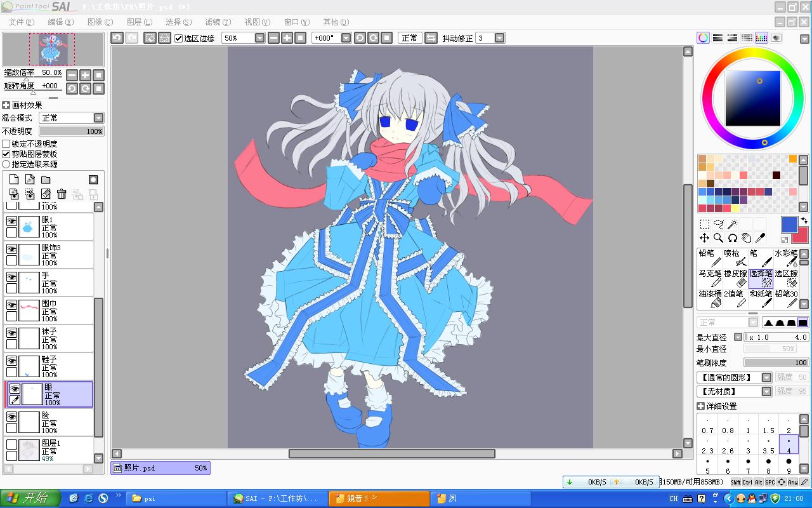
Task: Open the 【通常的圆形】 brush shape dropdown
Action: (x=734, y=377)
